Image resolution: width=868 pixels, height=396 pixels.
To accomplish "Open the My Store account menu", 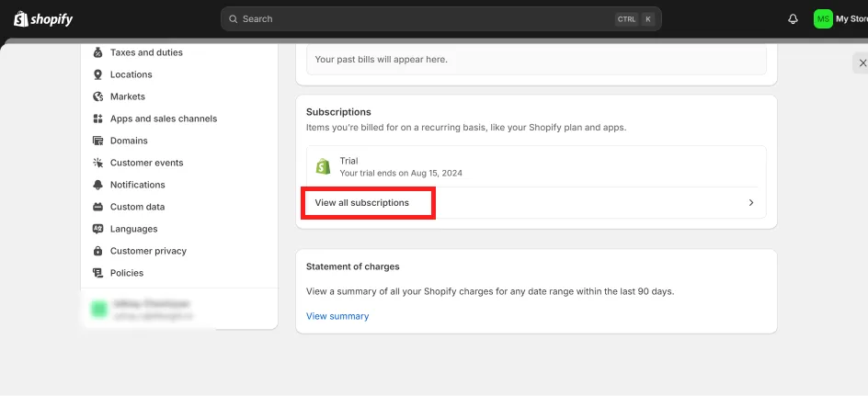I will pyautogui.click(x=840, y=18).
